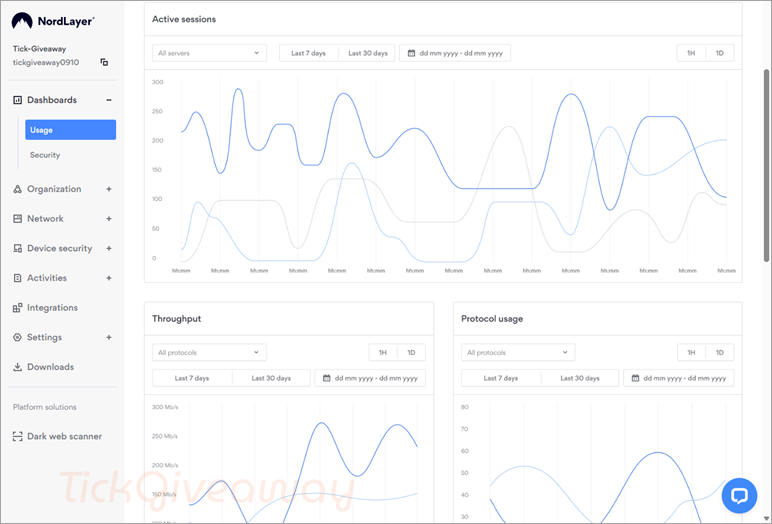Open the Security dashboard
The image size is (772, 524).
[45, 155]
